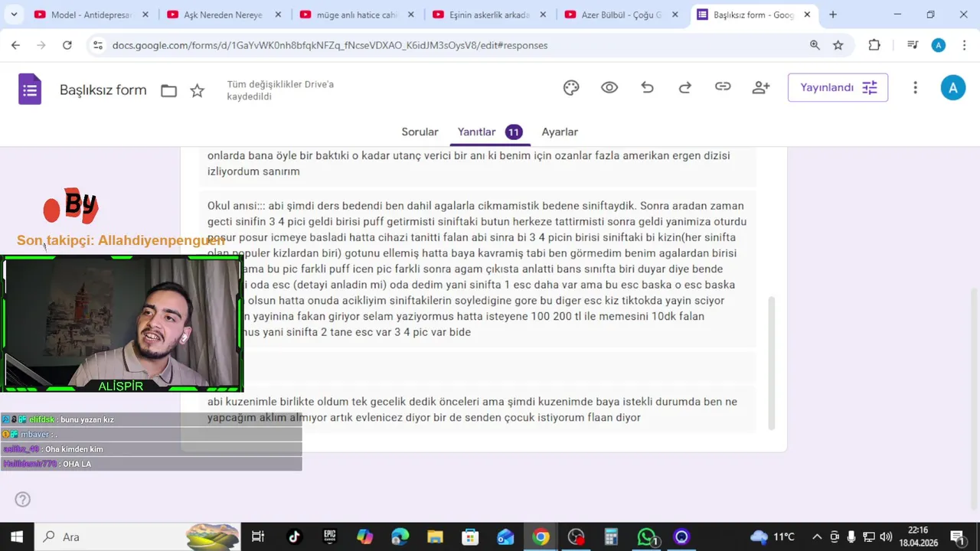Open the Ayarlar tab
Viewport: 980px width, 551px height.
560,132
